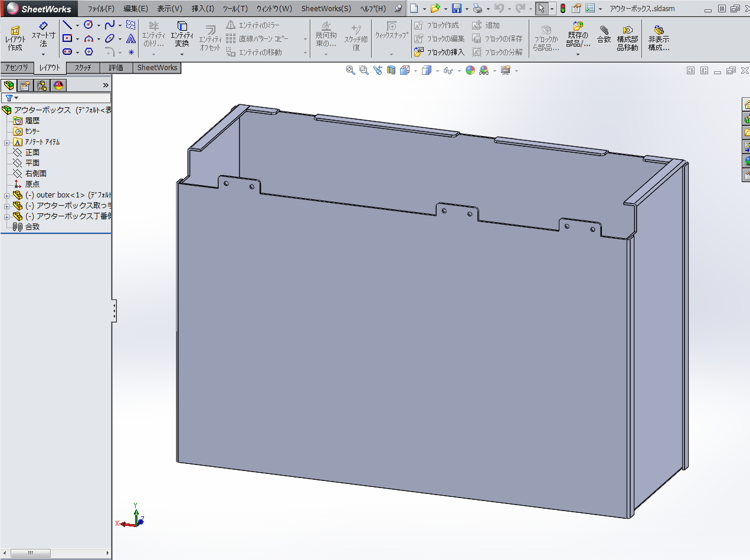
Task: Switch to the 評価 ribbon tab
Action: 116,68
